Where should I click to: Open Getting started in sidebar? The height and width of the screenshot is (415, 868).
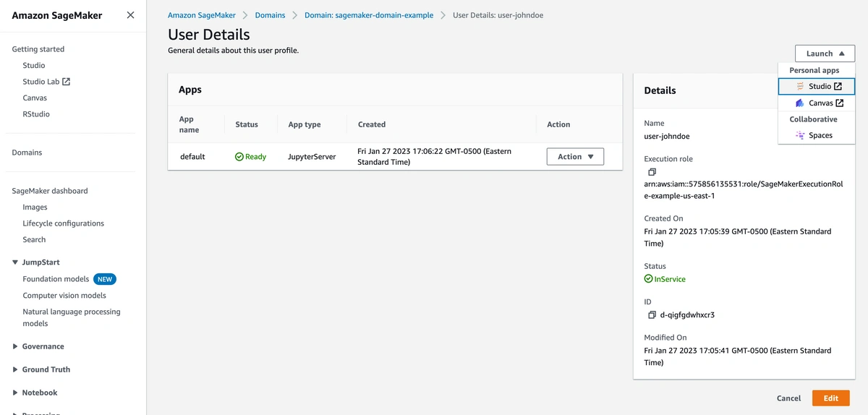tap(38, 49)
